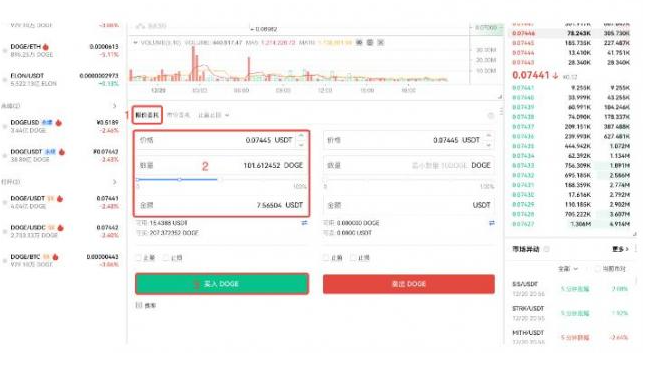Click the fire icon next to DOGE/ETH

pyautogui.click(x=46, y=47)
